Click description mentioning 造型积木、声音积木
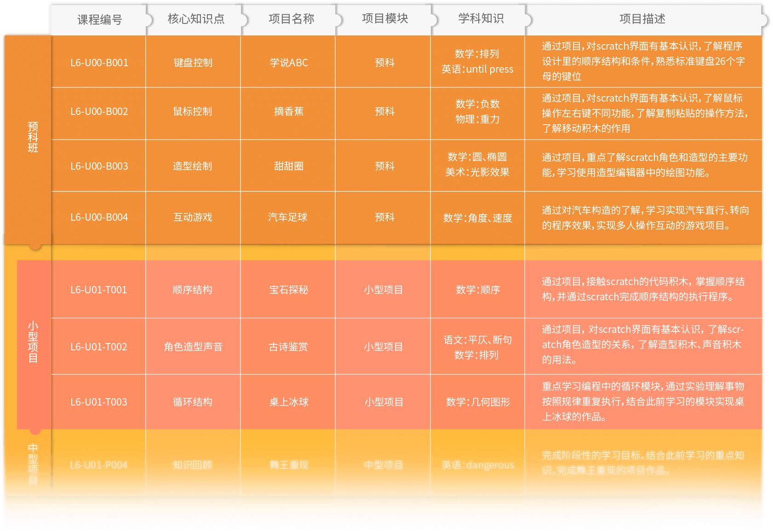 (x=642, y=344)
